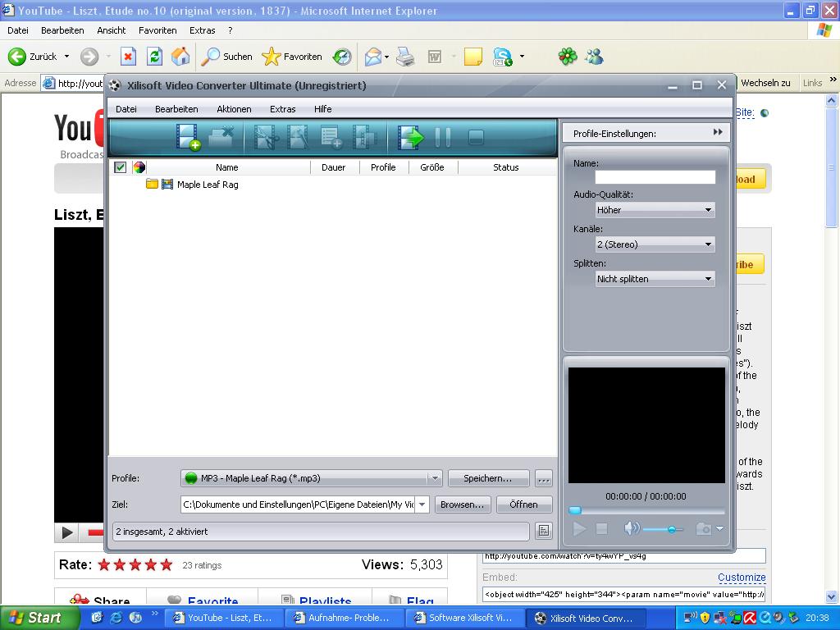
Task: Click the folder icon beside Maple Leaf Rag
Action: click(x=152, y=185)
